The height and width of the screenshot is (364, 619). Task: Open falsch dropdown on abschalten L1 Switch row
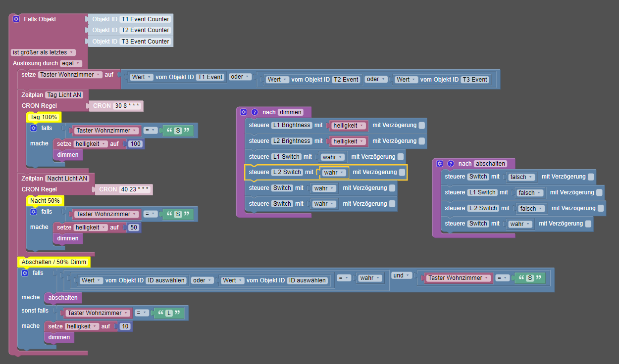(x=529, y=192)
